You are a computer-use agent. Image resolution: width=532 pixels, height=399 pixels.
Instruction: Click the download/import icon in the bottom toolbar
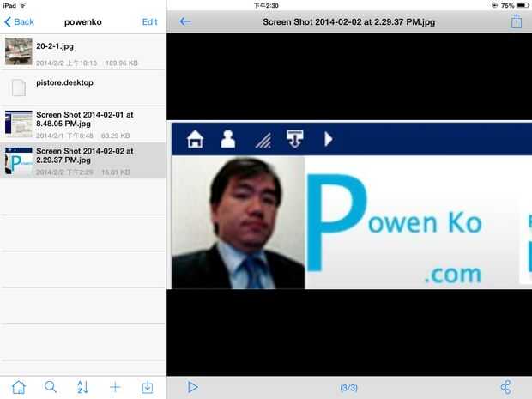[x=148, y=387]
